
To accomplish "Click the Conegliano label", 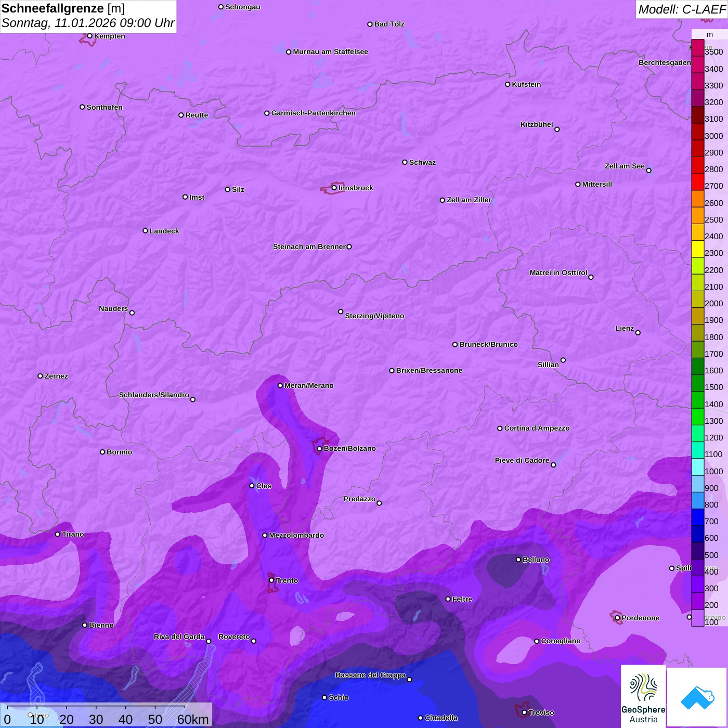I will click(561, 641).
